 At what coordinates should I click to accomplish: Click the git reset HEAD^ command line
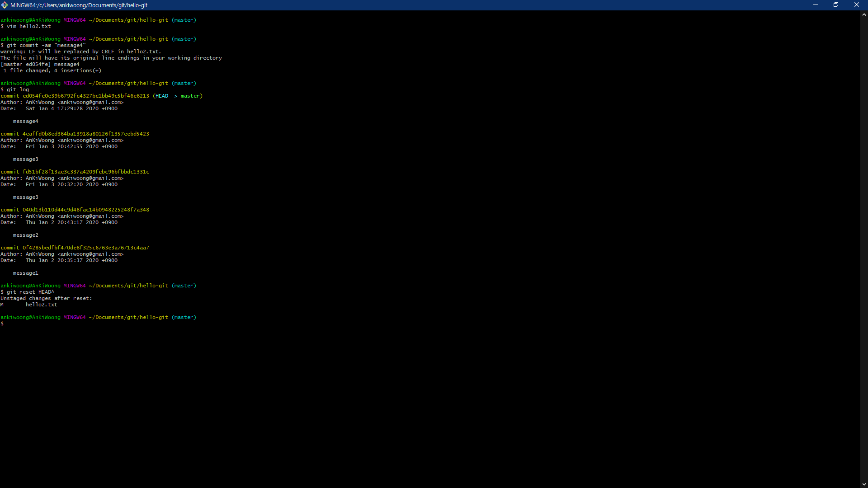(30, 292)
